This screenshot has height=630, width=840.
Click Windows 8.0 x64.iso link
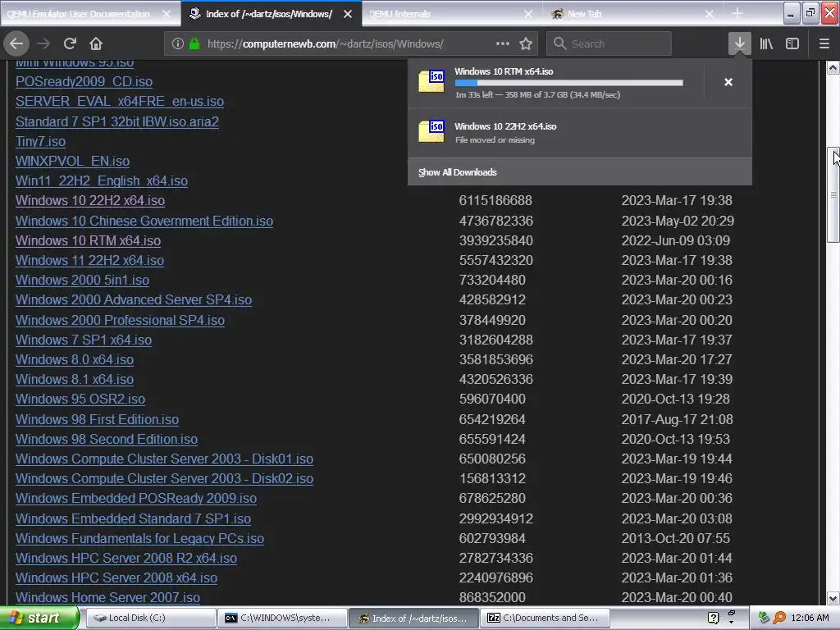click(75, 360)
